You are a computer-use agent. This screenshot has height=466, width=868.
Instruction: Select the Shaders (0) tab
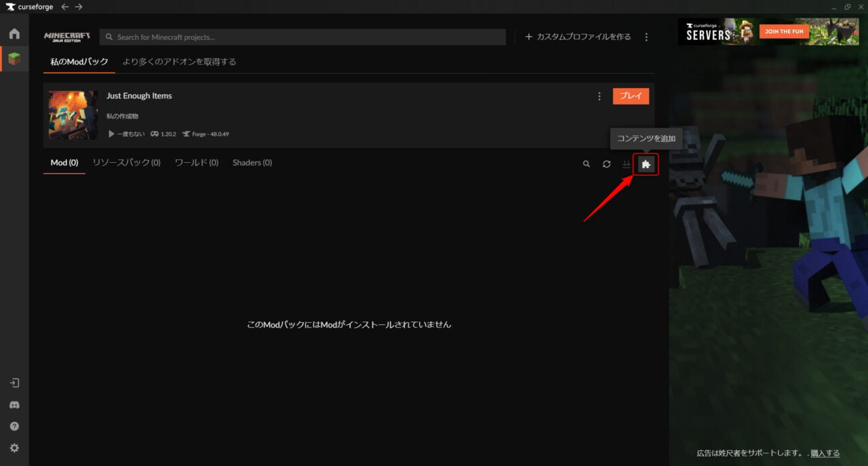coord(252,163)
